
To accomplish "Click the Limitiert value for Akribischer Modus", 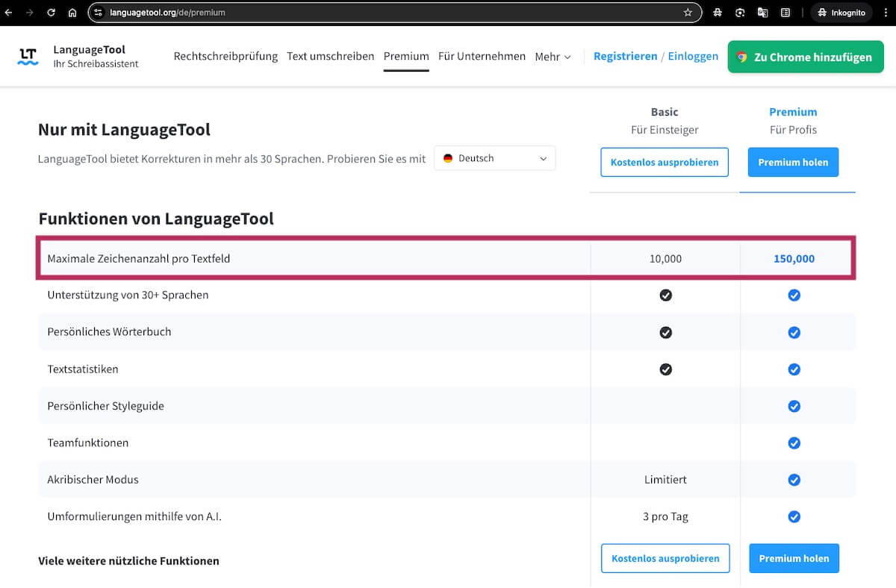I will coord(665,480).
